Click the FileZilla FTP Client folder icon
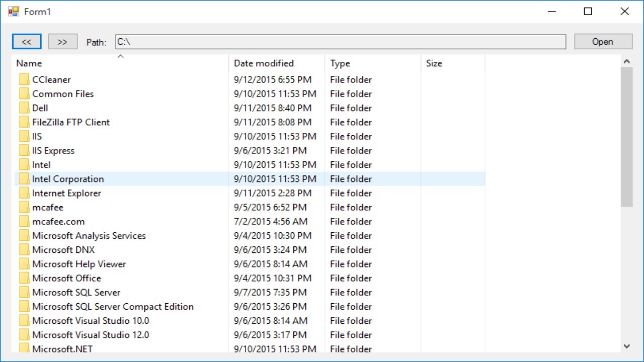644x362 pixels. pyautogui.click(x=24, y=122)
